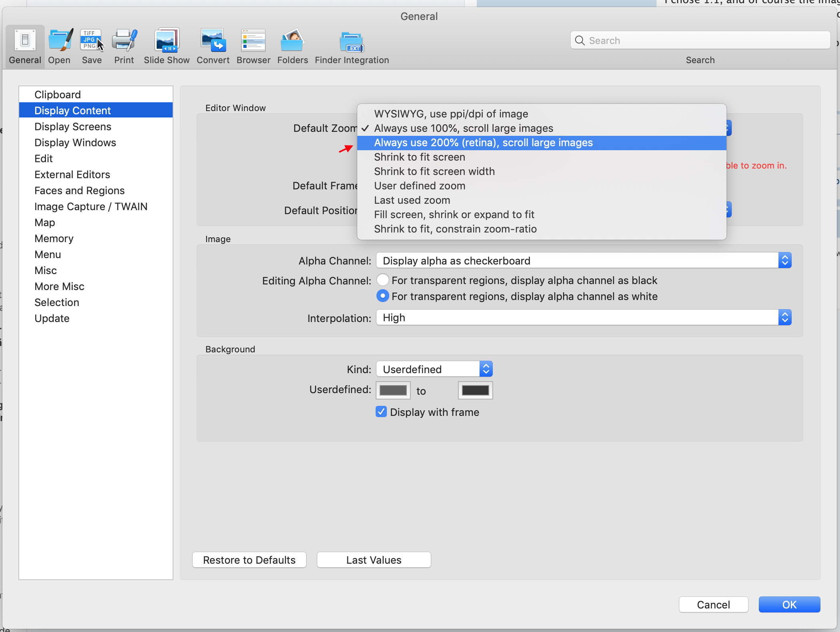840x632 pixels.
Task: Select Display Windows in the sidebar
Action: (96, 143)
